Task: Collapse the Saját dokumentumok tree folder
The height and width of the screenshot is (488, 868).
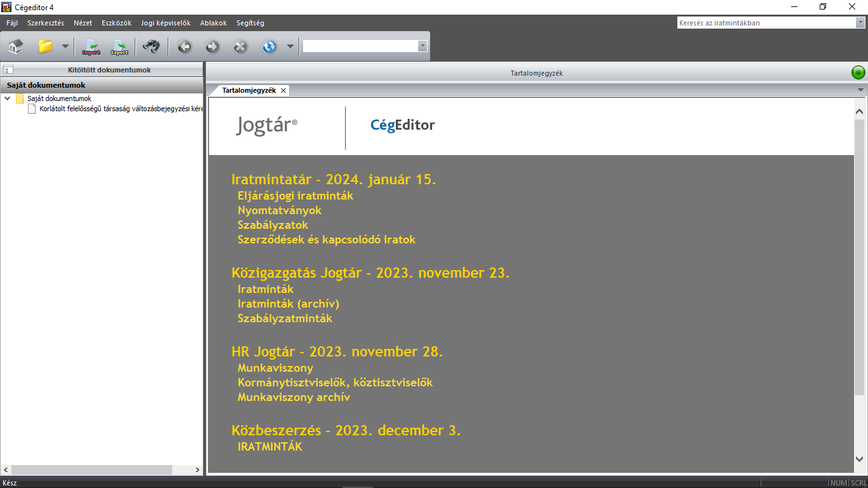Action: (7, 98)
